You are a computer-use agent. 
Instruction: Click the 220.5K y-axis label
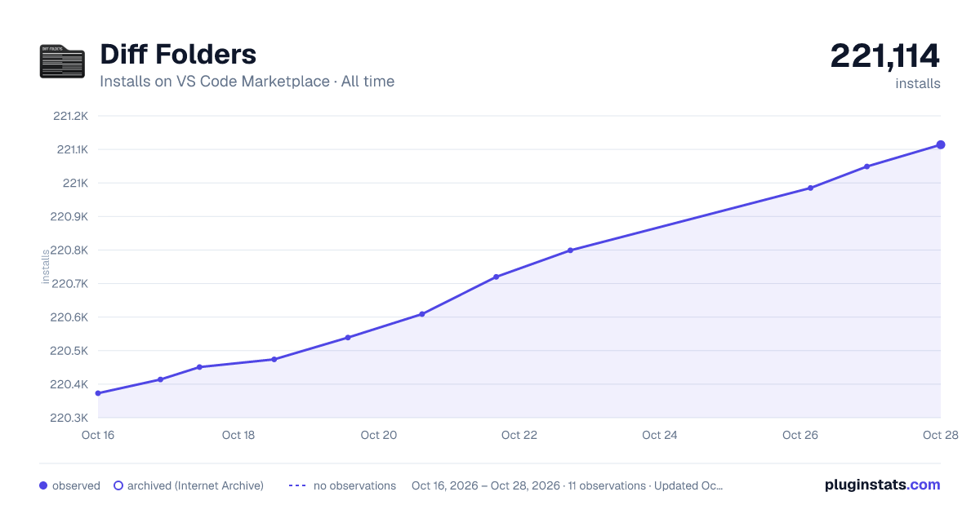(69, 351)
